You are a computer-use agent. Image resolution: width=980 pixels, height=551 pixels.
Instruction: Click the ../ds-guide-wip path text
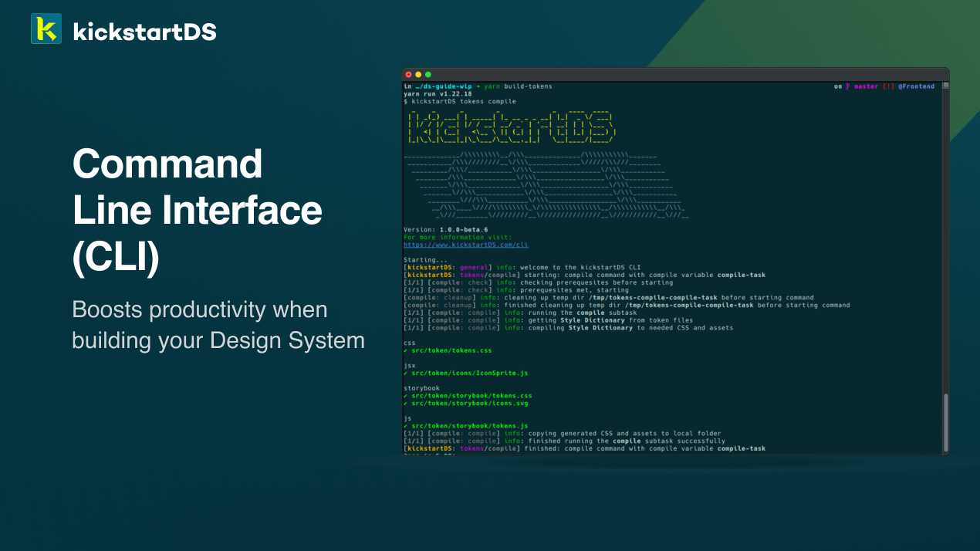coord(442,86)
